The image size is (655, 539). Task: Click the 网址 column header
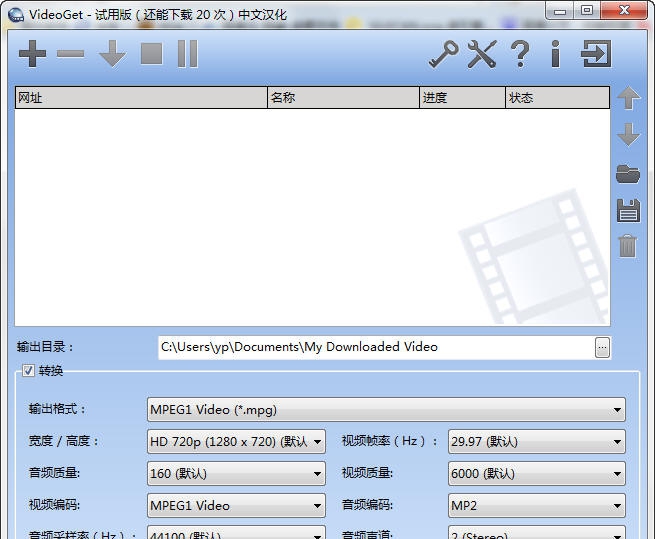[141, 98]
